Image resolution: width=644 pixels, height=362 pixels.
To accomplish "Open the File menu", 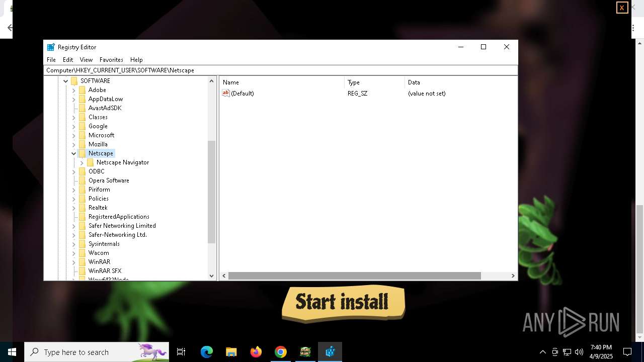I will tap(51, 59).
